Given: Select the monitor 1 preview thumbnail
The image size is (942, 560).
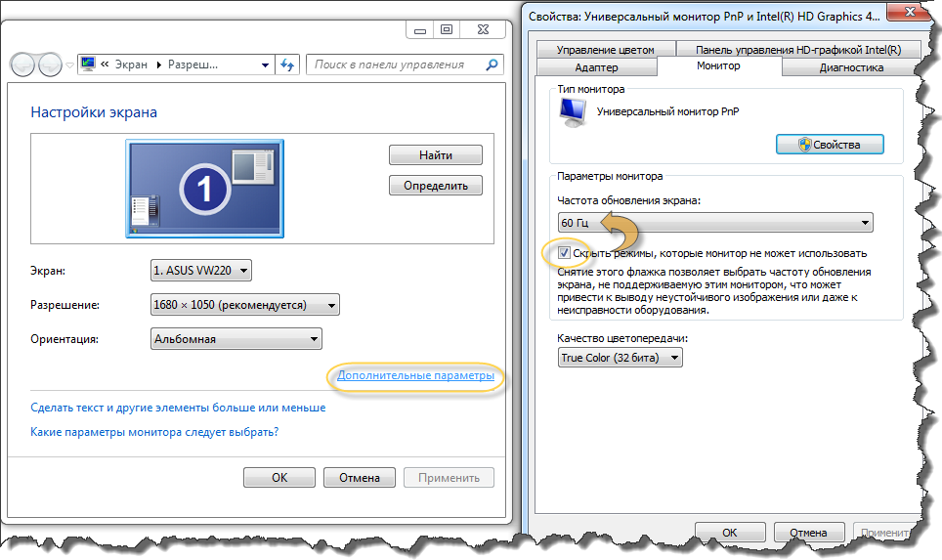Looking at the screenshot, I should click(x=204, y=188).
